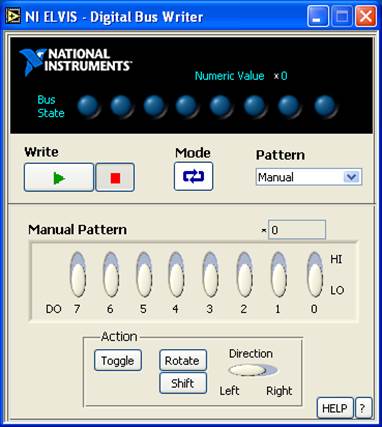Flip the DO 5 switch
Image resolution: width=382 pixels, height=427 pixels.
(144, 274)
